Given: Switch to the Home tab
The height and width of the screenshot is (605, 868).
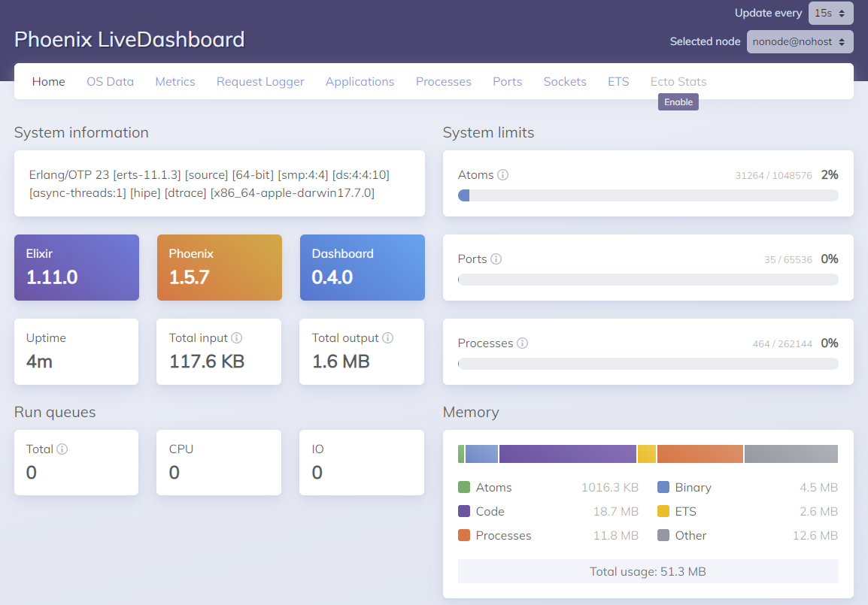Looking at the screenshot, I should [x=49, y=81].
